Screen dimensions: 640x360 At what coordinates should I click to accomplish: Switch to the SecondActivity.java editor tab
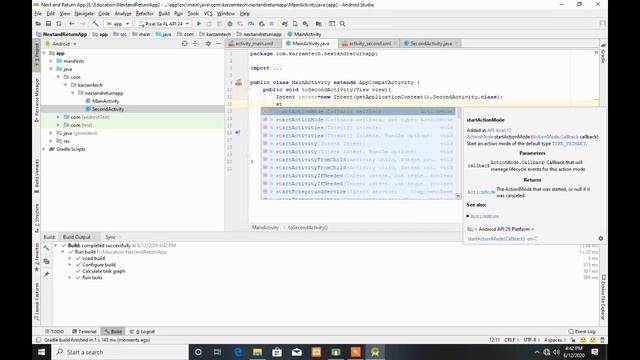(x=431, y=43)
